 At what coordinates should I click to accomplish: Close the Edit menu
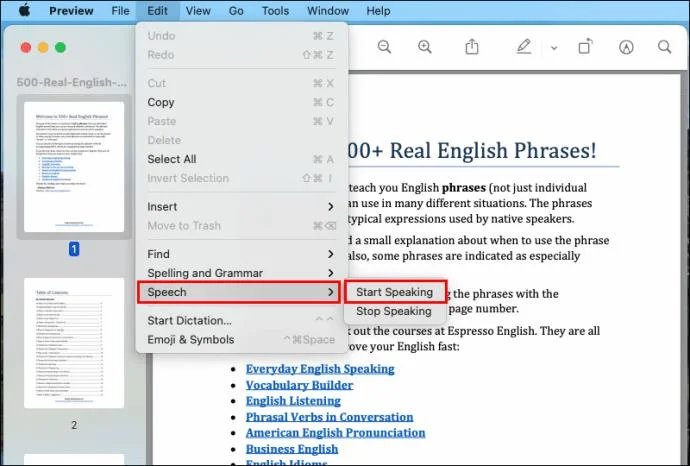point(158,11)
